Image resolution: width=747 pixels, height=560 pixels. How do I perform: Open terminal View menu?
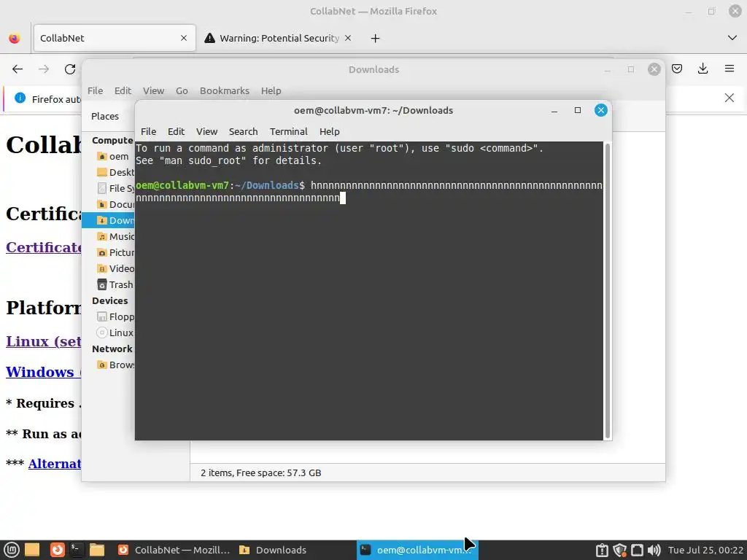coord(206,131)
